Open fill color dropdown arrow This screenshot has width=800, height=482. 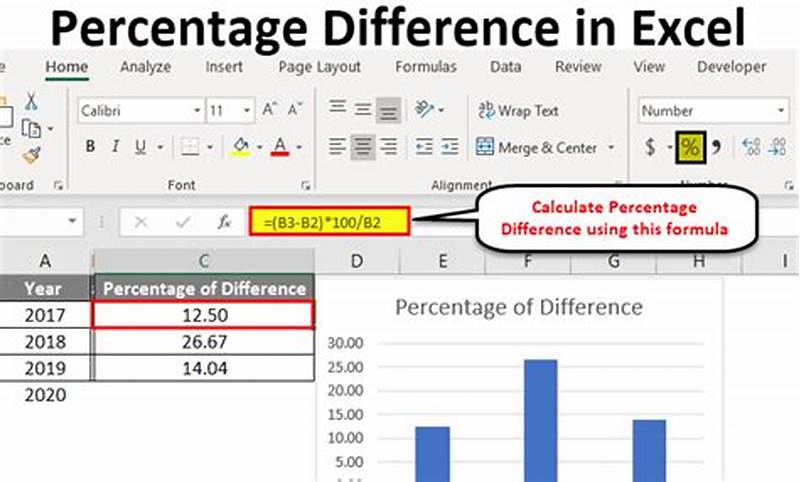tap(259, 147)
